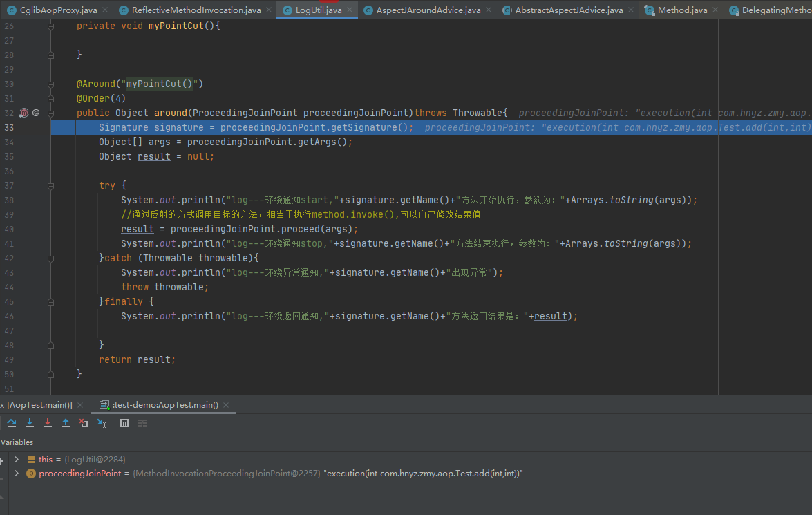Close the AbstractAspectJAdvice.java tab
The width and height of the screenshot is (812, 515).
click(x=631, y=10)
